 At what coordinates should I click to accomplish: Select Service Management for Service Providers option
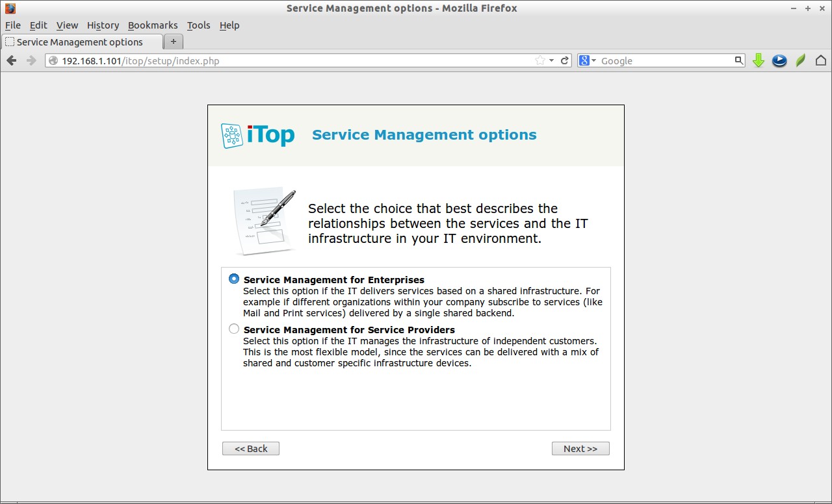(x=234, y=329)
